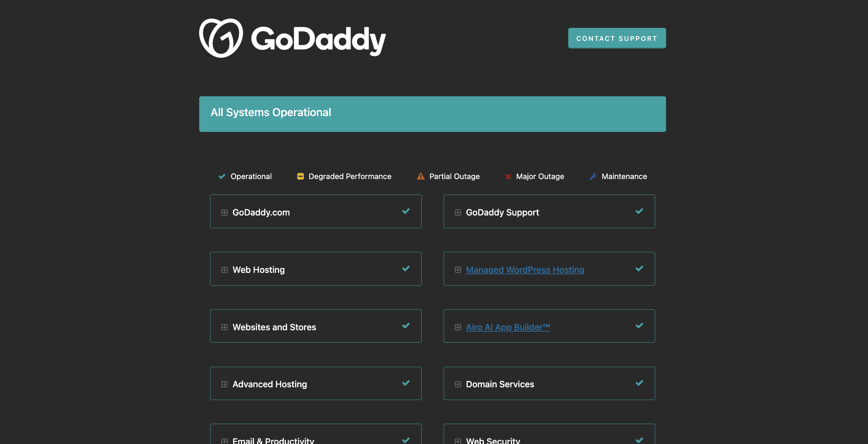Click the 'Websites and Stores' component name

274,327
